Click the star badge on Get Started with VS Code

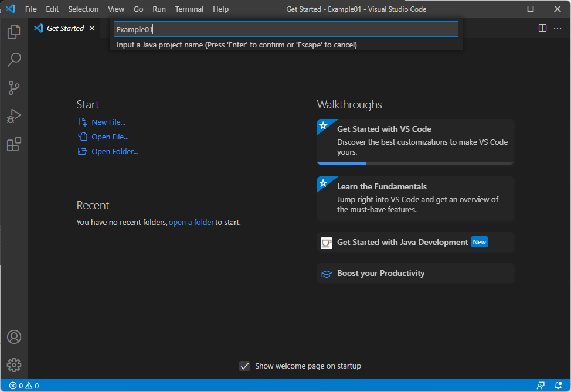coord(324,126)
